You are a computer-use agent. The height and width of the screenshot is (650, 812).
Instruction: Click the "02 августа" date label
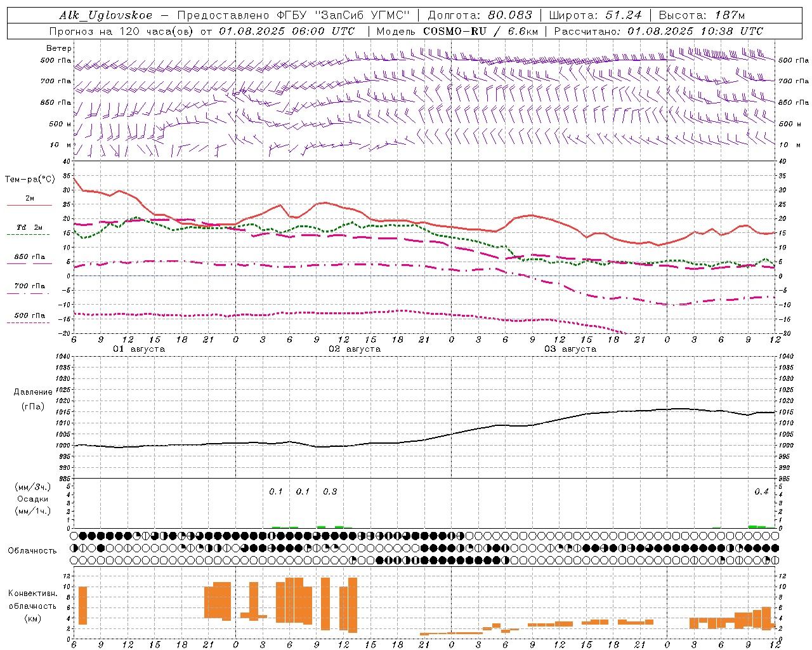click(355, 349)
